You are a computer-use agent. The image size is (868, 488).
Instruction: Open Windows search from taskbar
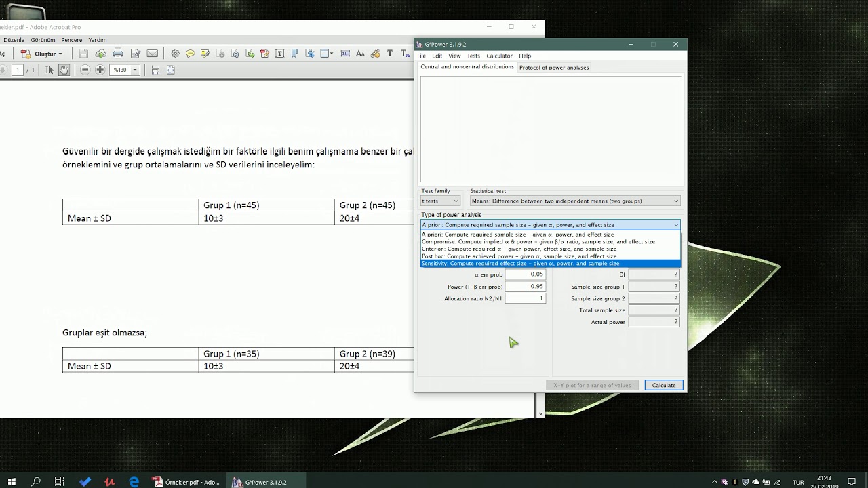(37, 482)
